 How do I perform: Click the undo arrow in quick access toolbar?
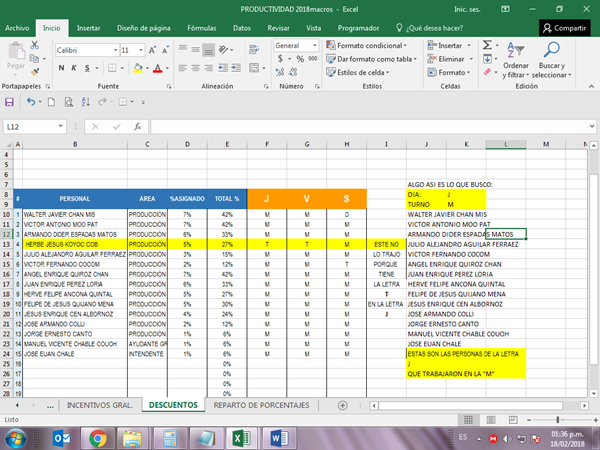click(x=32, y=102)
